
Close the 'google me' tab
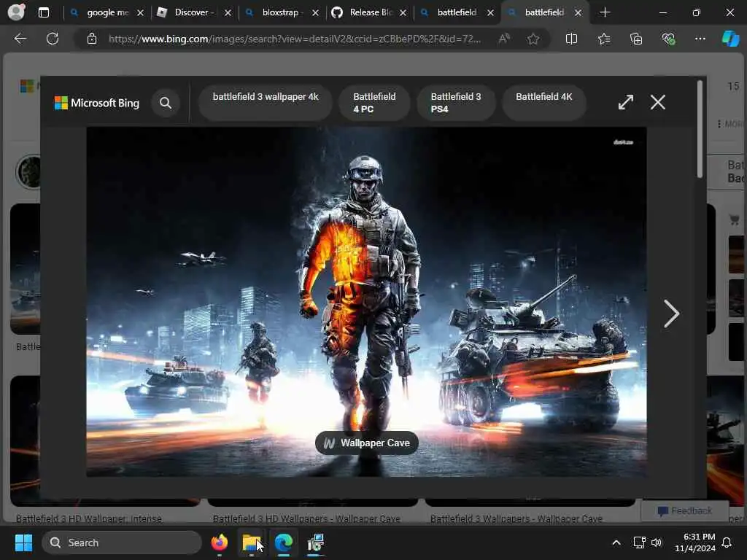coord(140,13)
